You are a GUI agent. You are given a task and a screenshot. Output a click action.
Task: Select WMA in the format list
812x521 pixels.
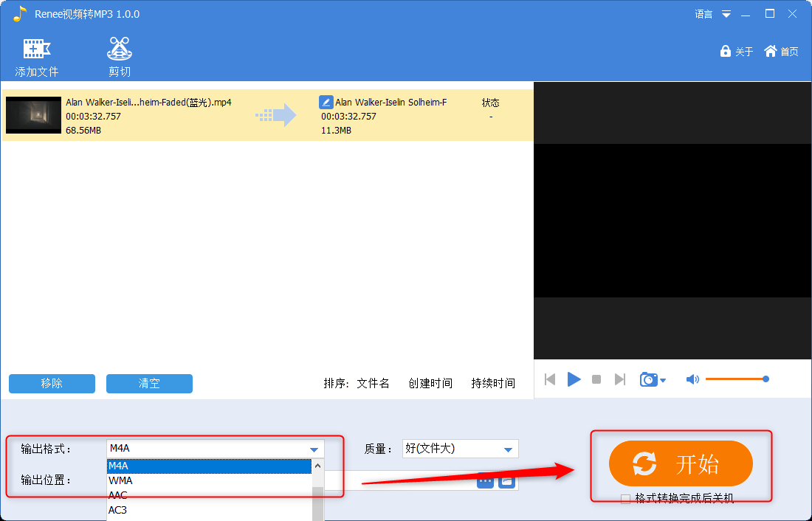coord(209,480)
